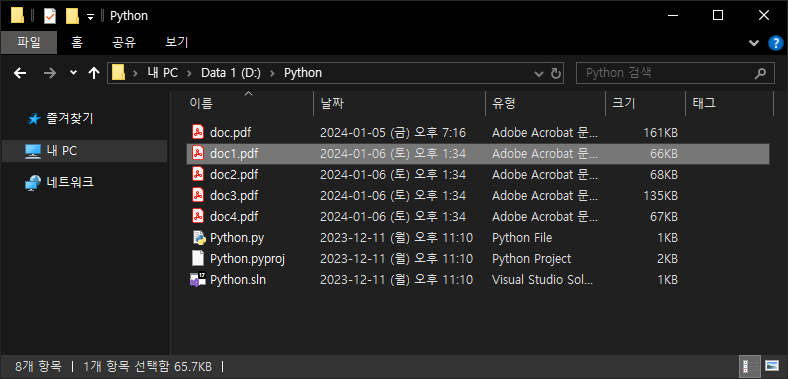Screen dimensions: 788x379
Task: Click the doc1.pdf PDF icon
Action: coord(198,153)
